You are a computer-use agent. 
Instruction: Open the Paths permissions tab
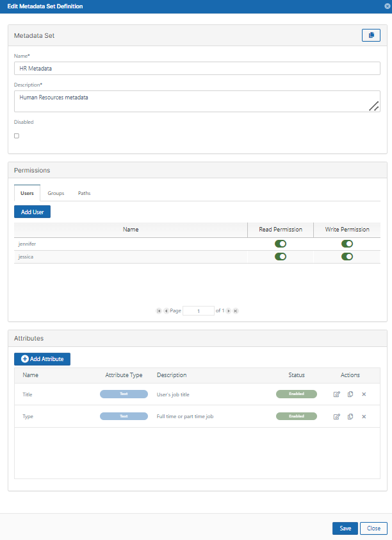(84, 193)
